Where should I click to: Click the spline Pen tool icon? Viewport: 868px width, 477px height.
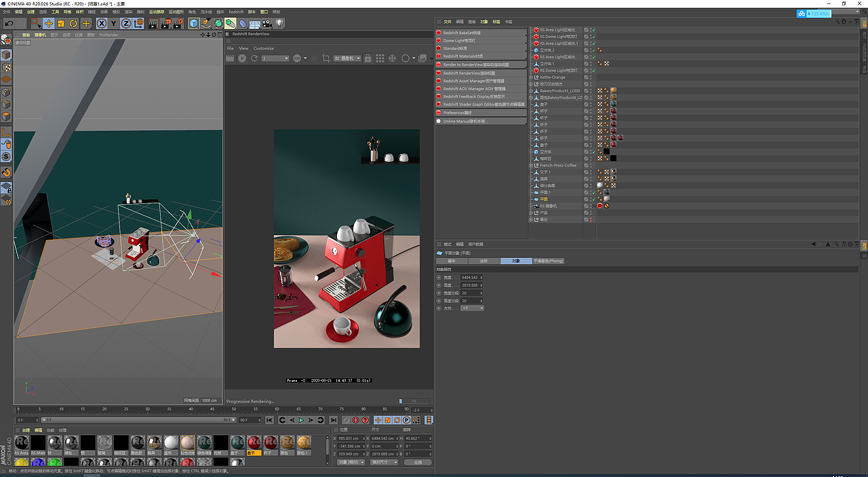click(x=206, y=23)
